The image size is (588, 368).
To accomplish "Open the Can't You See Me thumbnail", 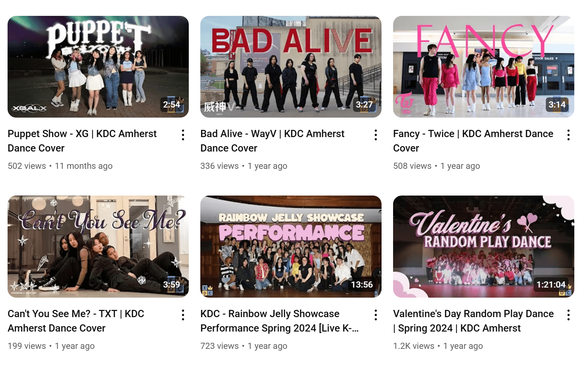I will pyautogui.click(x=98, y=247).
